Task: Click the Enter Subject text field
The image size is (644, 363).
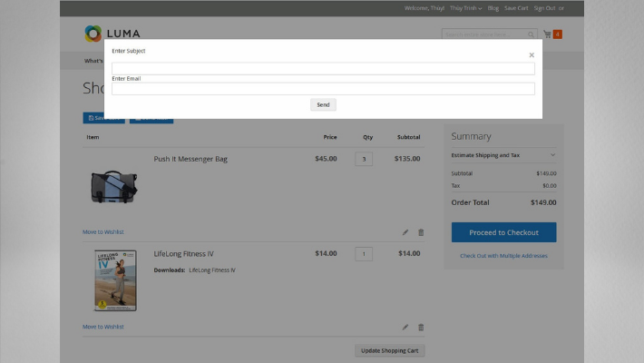Action: tap(323, 68)
